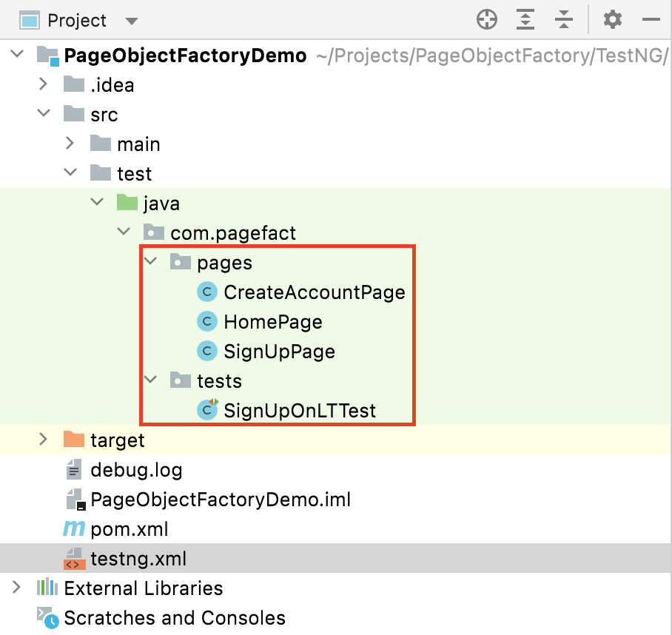Expand the .idea folder chevron
Image resolution: width=672 pixels, height=635 pixels.
(x=44, y=85)
